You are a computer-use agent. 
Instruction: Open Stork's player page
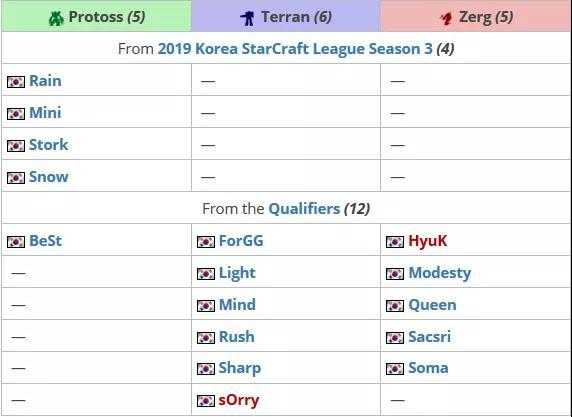(x=49, y=145)
